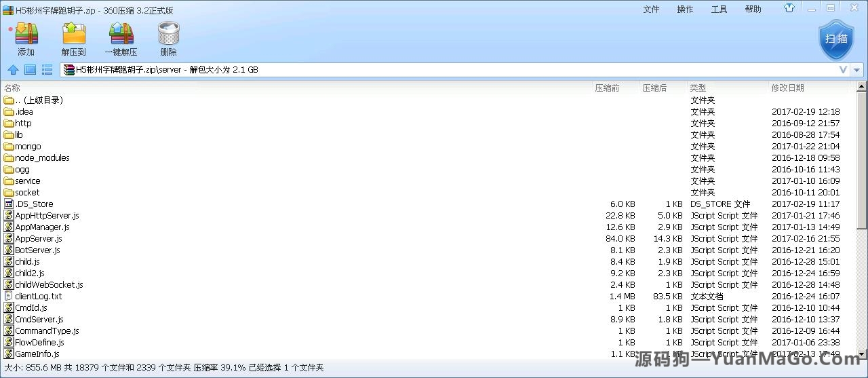Viewport: 868px width, 378px height.
Task: Switch to the list view icon
Action: pyautogui.click(x=47, y=69)
